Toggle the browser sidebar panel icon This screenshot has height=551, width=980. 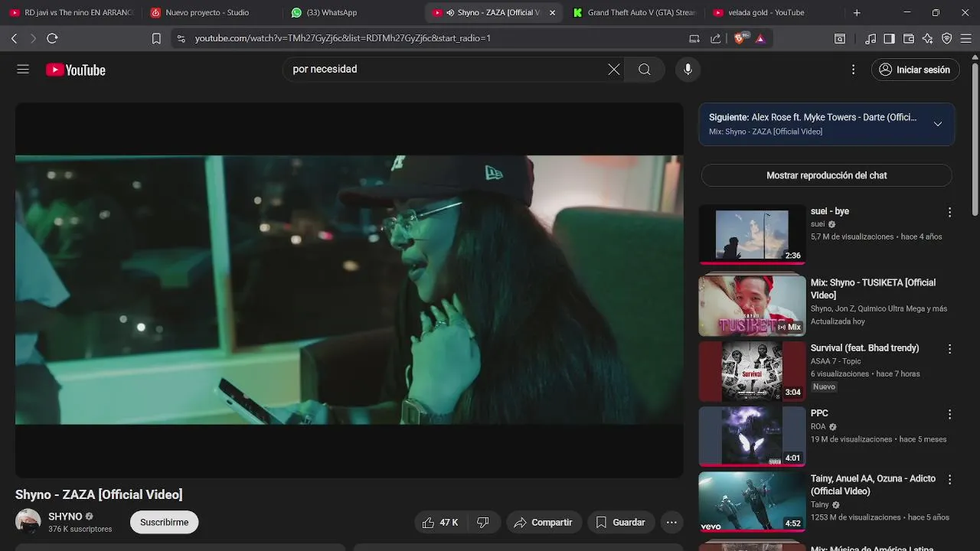889,38
